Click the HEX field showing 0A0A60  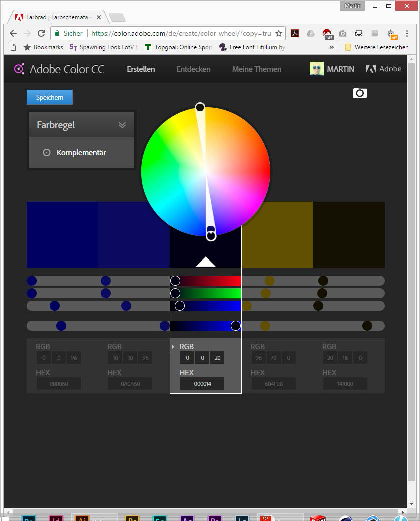coord(130,383)
